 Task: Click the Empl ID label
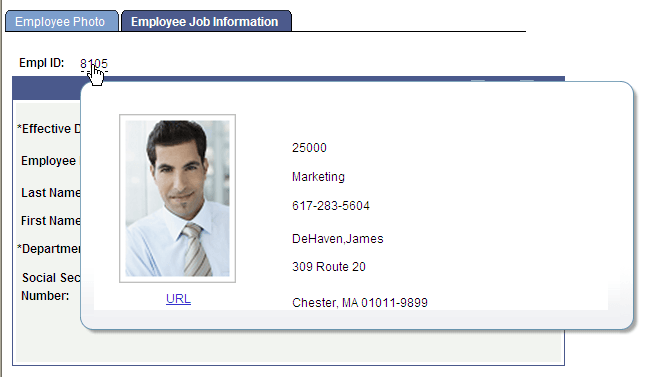[x=42, y=63]
